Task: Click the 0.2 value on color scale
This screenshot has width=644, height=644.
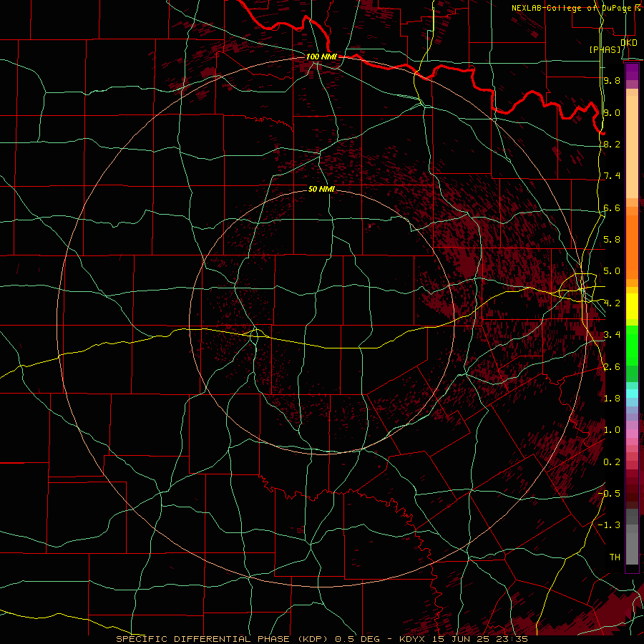Action: pos(612,462)
